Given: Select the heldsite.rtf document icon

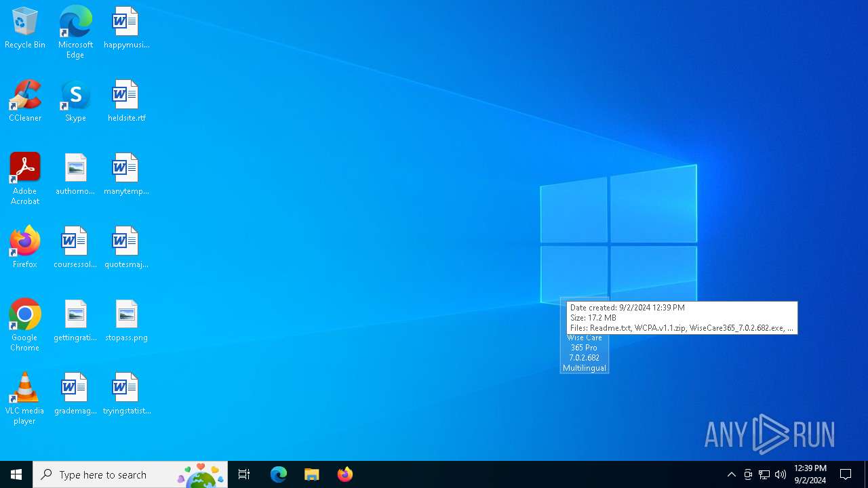Looking at the screenshot, I should pos(126,102).
